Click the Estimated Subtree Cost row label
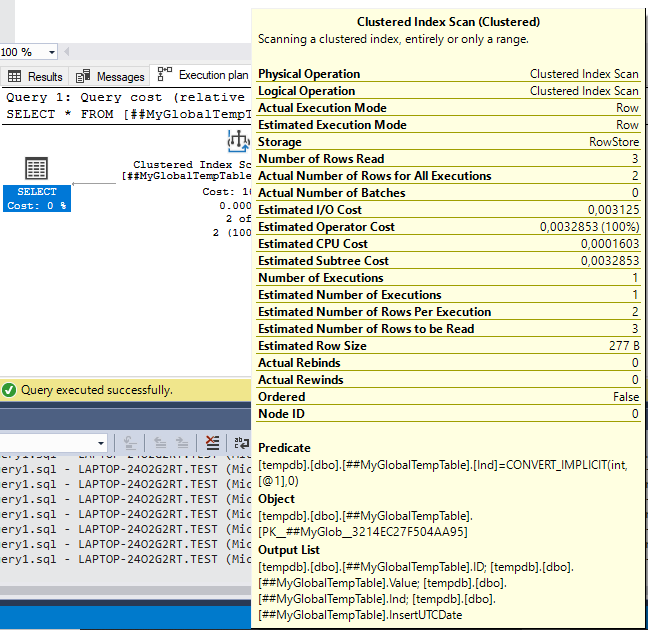This screenshot has width=648, height=630. coord(323,261)
